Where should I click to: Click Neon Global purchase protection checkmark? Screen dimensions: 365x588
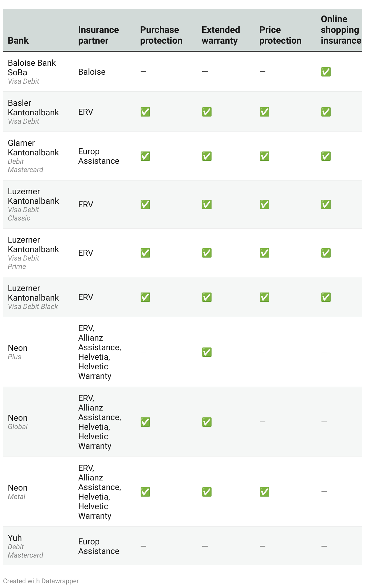145,422
